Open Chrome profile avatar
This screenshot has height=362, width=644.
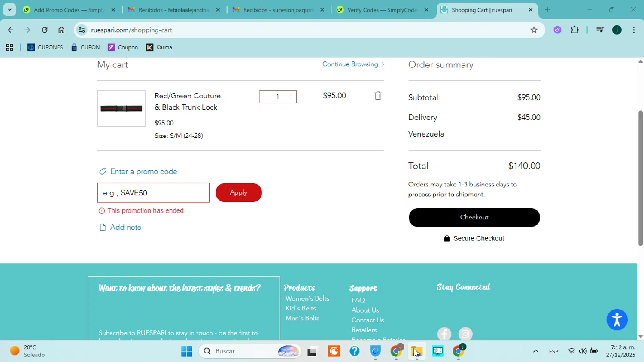click(617, 30)
